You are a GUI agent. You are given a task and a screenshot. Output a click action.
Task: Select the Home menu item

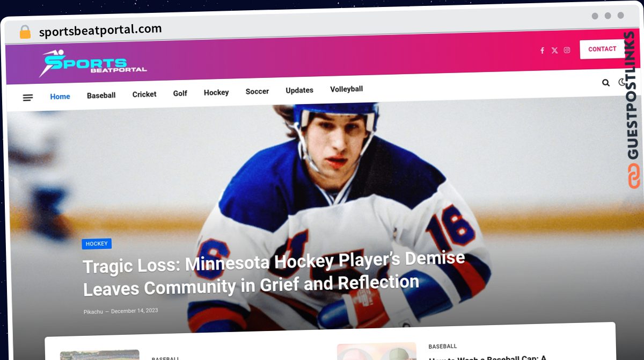60,97
